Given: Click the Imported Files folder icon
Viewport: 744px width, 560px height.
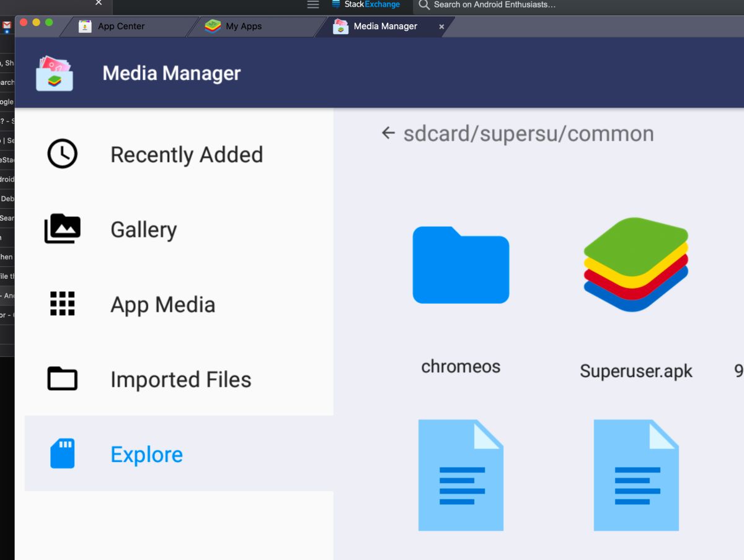Looking at the screenshot, I should 63,378.
